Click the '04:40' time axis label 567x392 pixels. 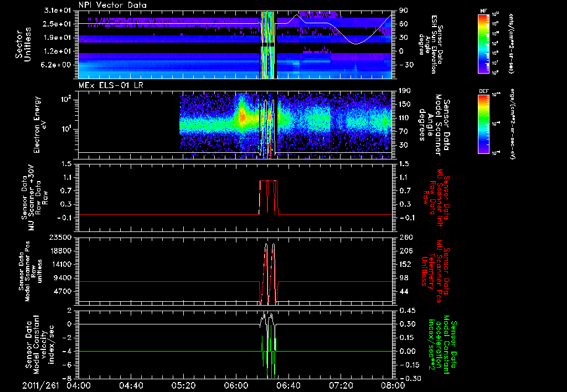point(131,385)
